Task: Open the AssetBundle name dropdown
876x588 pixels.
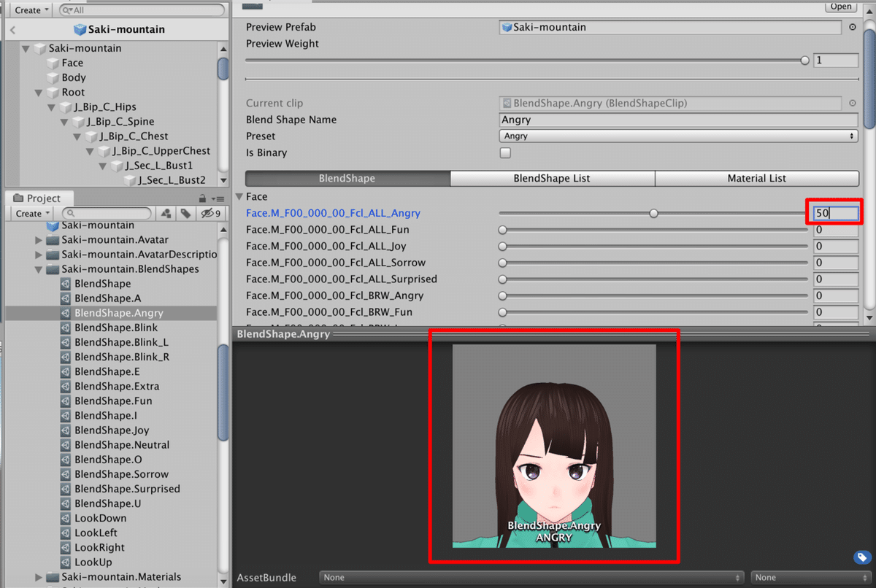Action: pyautogui.click(x=531, y=578)
